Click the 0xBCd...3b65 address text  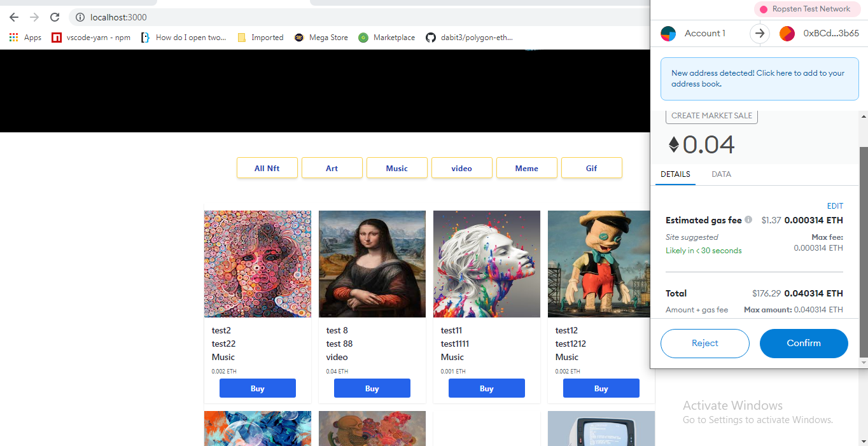831,34
